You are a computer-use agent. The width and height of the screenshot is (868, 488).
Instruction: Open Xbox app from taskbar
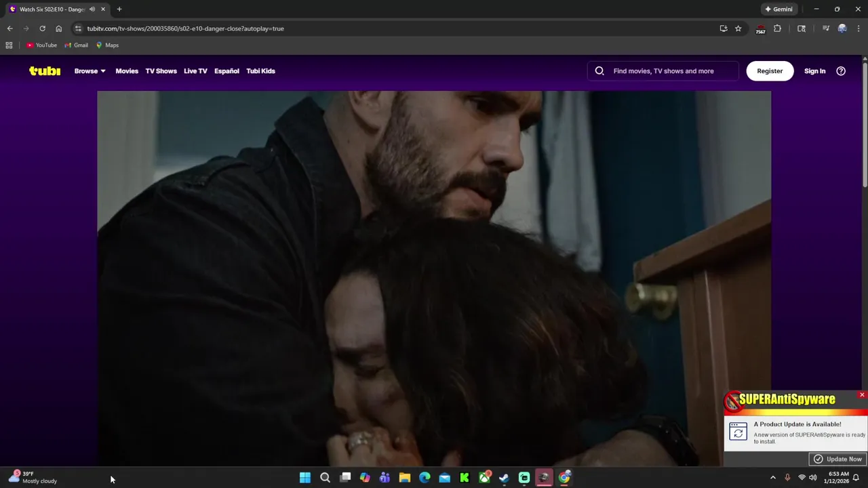click(x=484, y=478)
